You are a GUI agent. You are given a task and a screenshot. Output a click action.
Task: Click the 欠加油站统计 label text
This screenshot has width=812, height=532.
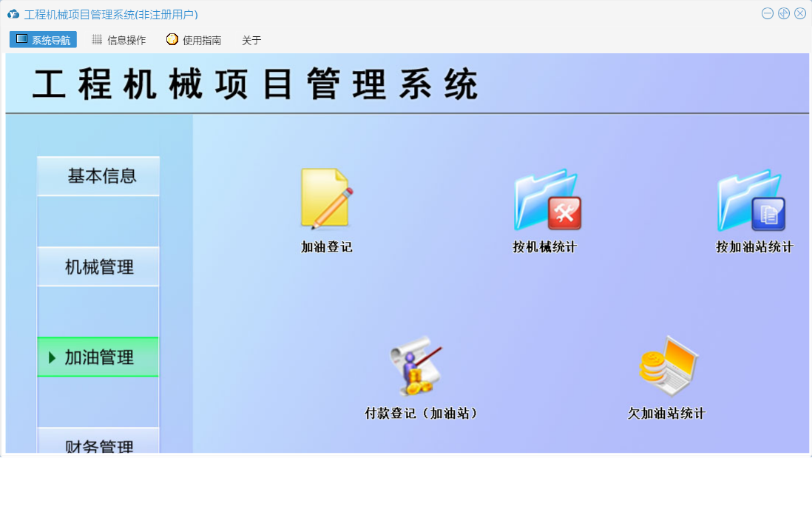pos(666,414)
